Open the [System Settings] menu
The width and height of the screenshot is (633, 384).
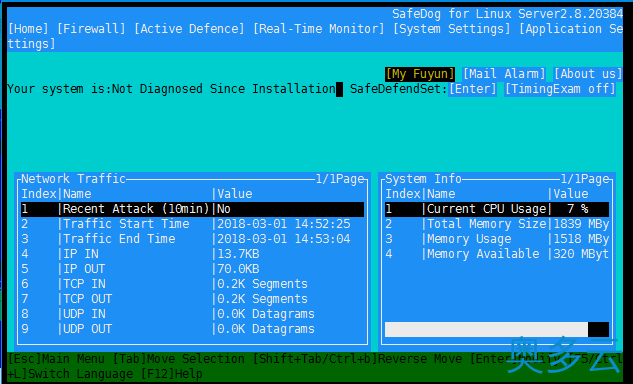[x=452, y=29]
